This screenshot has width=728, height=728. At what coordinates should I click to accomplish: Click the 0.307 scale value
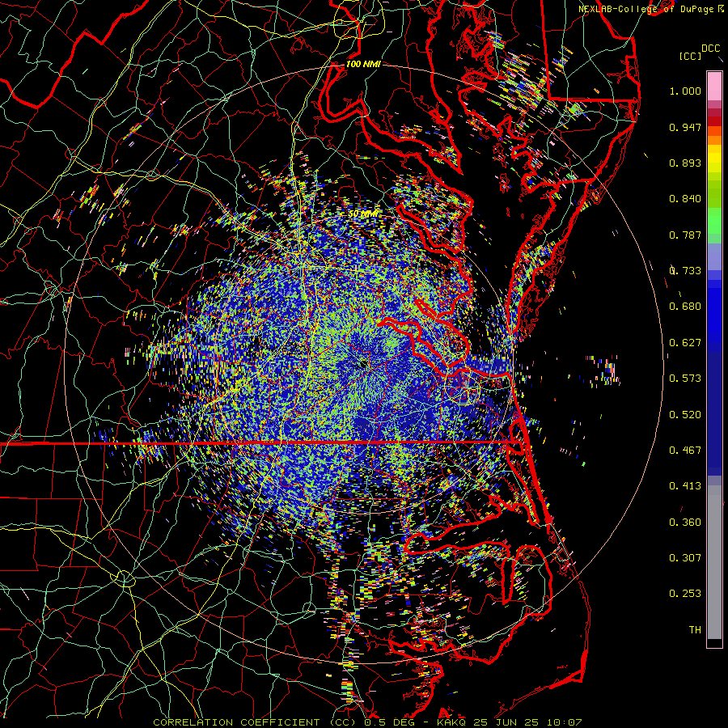[685, 558]
